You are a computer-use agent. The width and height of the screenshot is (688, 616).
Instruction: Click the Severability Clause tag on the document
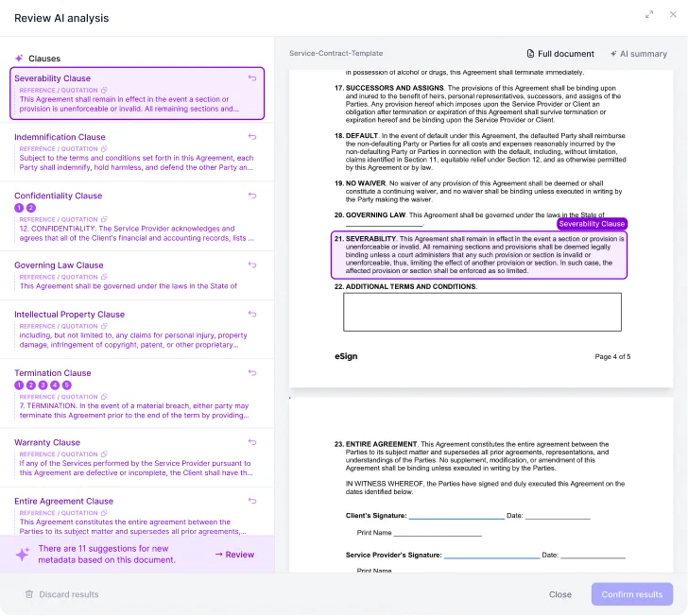click(592, 224)
